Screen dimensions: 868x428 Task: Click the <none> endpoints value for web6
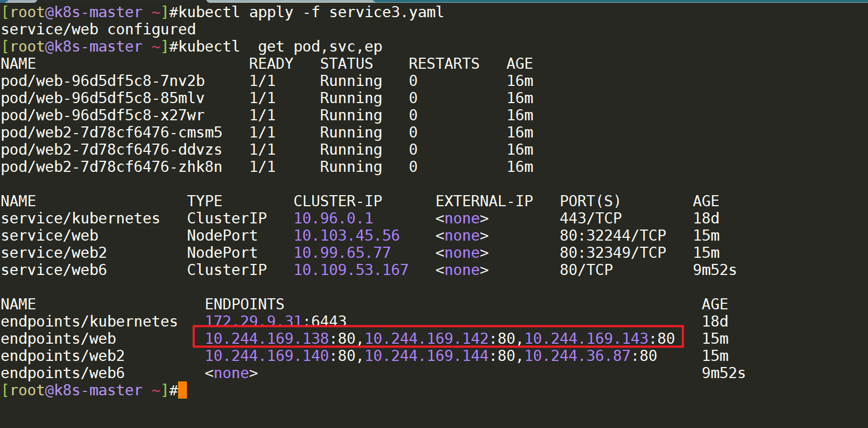tap(231, 373)
